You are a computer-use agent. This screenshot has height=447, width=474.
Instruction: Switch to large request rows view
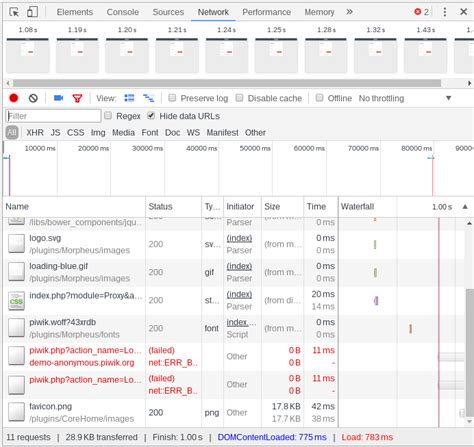(x=129, y=98)
